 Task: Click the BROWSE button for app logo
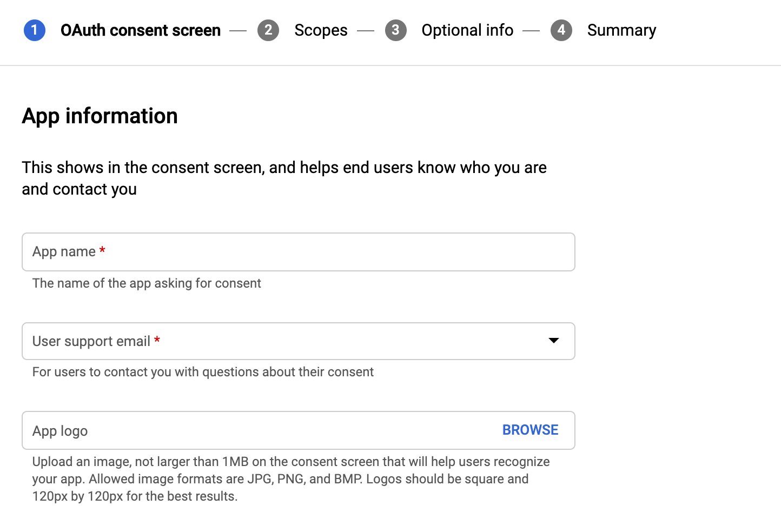(x=530, y=430)
